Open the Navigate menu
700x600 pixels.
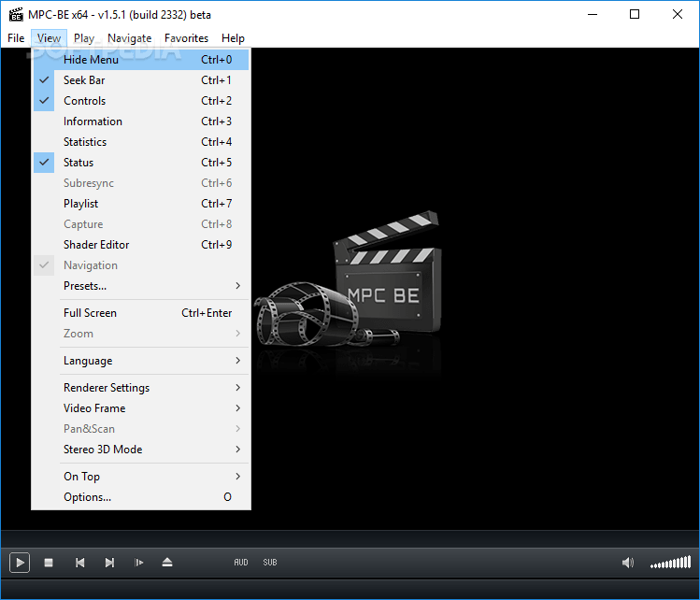(x=130, y=38)
